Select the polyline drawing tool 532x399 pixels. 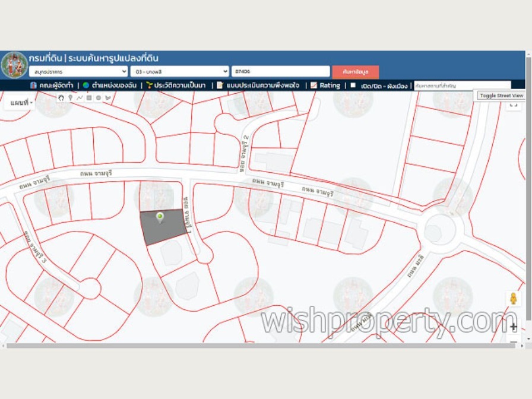point(80,98)
